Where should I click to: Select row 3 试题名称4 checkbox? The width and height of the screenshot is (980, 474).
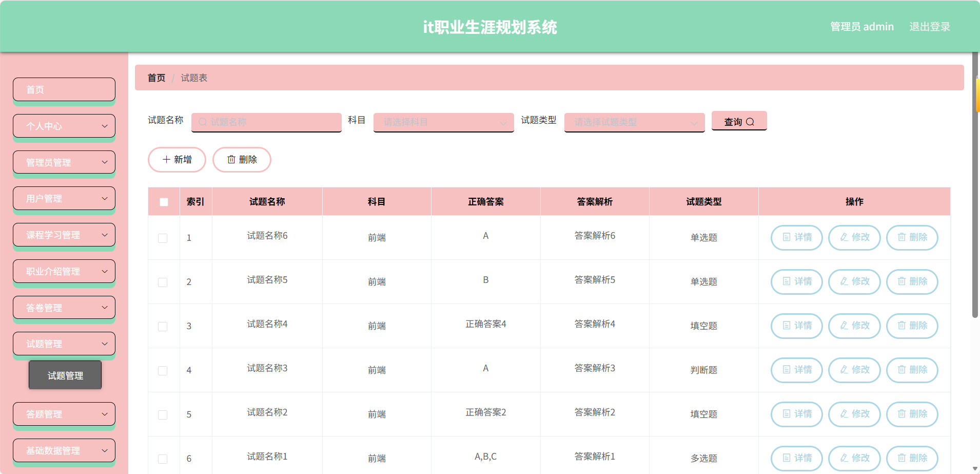pyautogui.click(x=163, y=327)
